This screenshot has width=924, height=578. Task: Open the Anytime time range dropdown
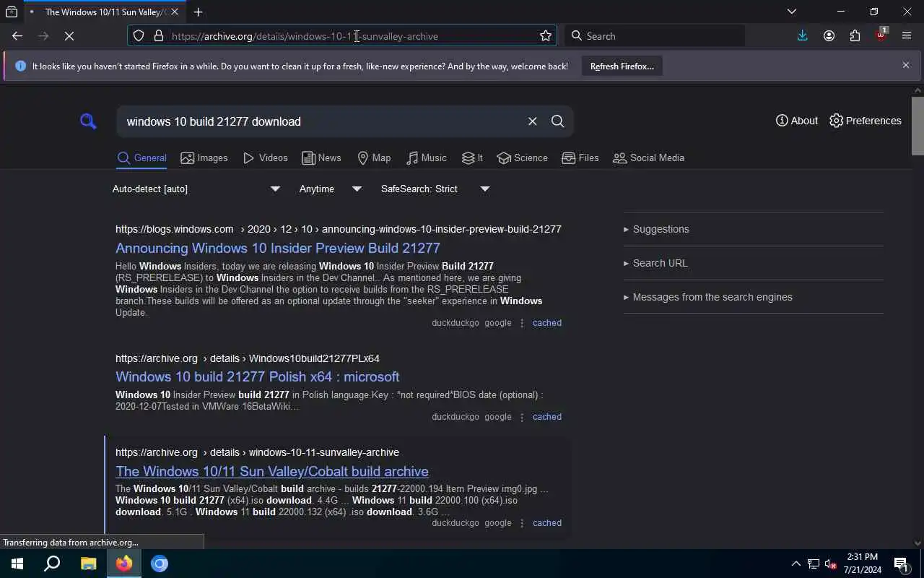330,189
